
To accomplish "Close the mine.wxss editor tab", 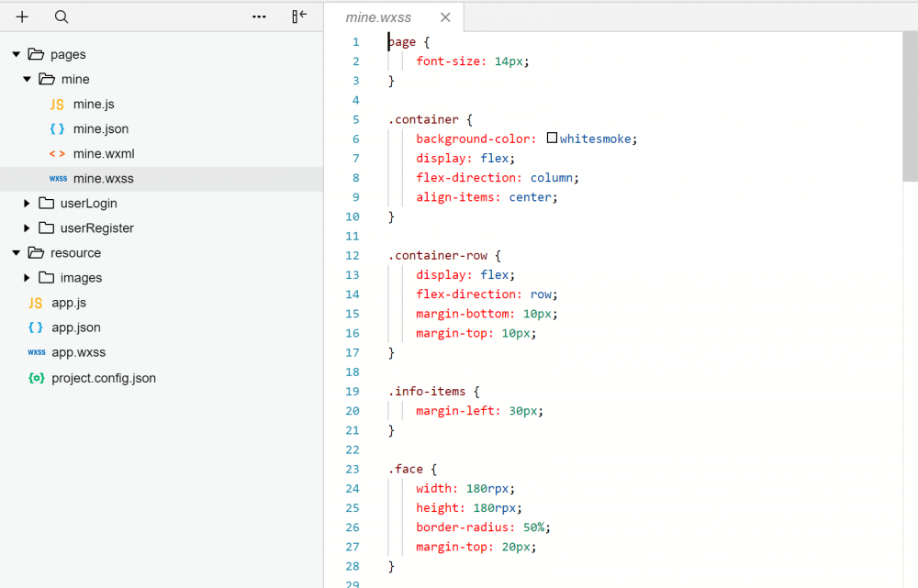I will coord(445,17).
